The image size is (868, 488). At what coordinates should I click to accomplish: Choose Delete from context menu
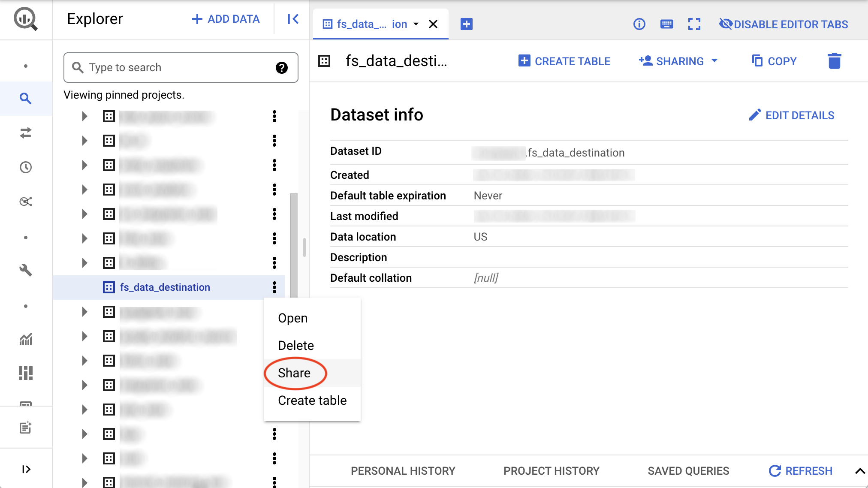tap(312, 346)
